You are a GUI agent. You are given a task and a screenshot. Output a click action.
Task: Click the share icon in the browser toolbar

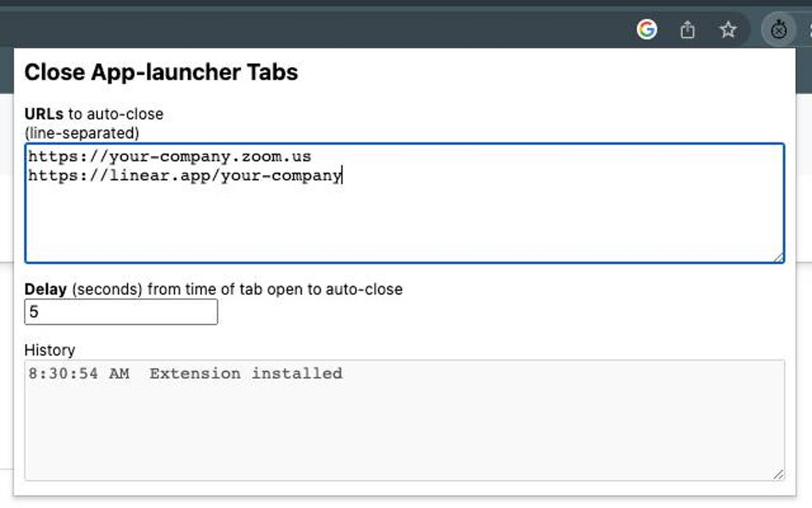click(x=688, y=30)
